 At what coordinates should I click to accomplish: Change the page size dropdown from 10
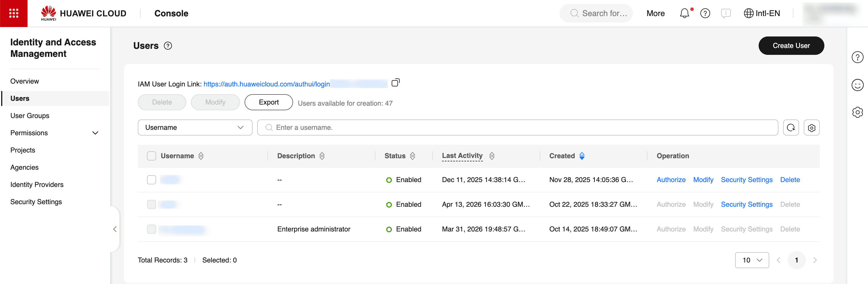752,260
